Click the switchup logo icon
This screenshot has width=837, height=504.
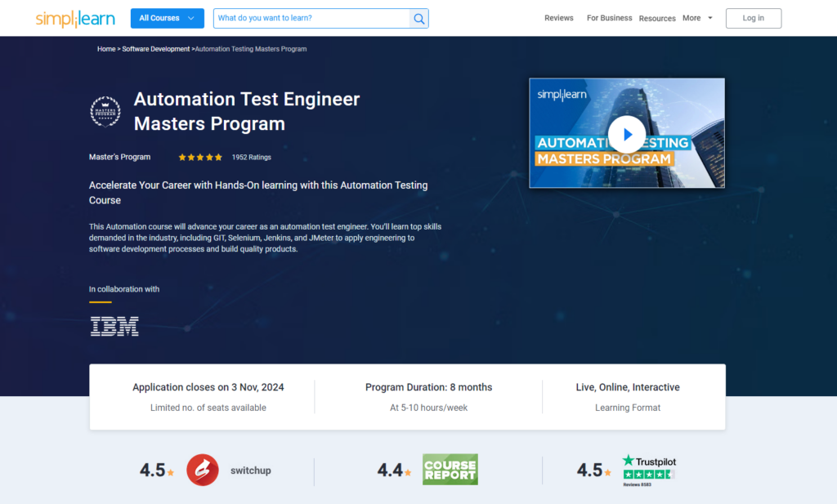(203, 470)
